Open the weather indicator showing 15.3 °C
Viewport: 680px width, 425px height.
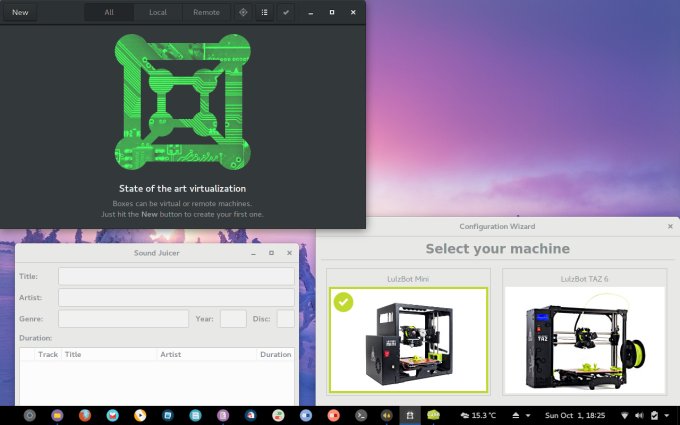[x=478, y=415]
